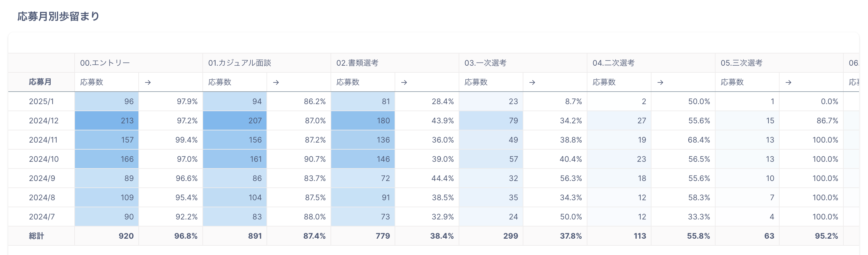
Task: Click the 総計 total row label
Action: [37, 236]
